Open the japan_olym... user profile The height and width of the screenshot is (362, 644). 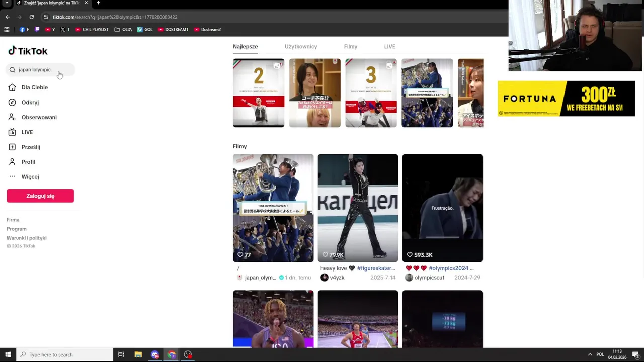(x=260, y=278)
